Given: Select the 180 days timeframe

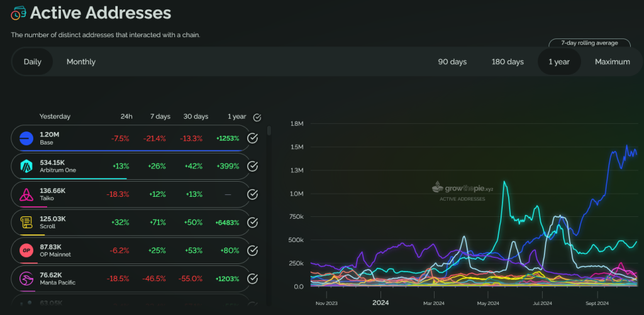Looking at the screenshot, I should pyautogui.click(x=508, y=62).
